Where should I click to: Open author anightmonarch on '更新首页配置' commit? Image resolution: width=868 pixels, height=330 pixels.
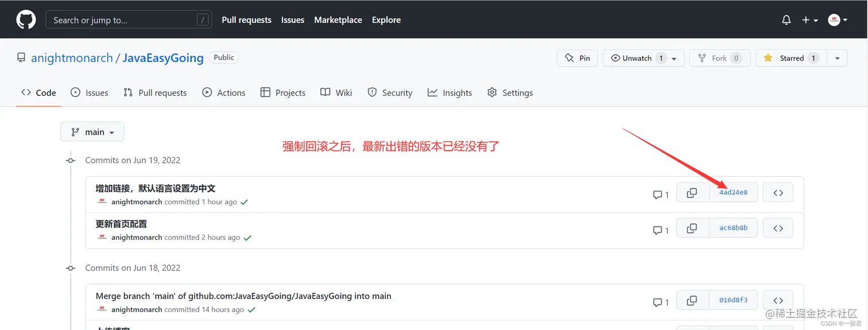[x=137, y=238]
